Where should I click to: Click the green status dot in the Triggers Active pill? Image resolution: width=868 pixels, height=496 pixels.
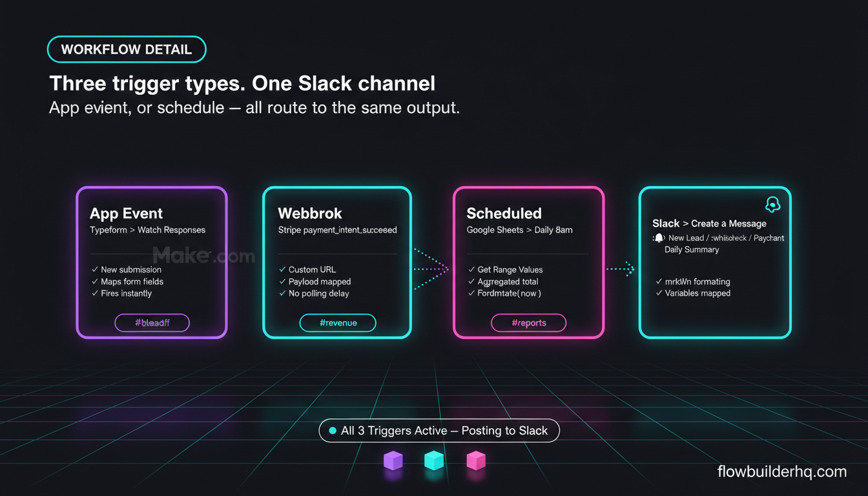click(333, 431)
